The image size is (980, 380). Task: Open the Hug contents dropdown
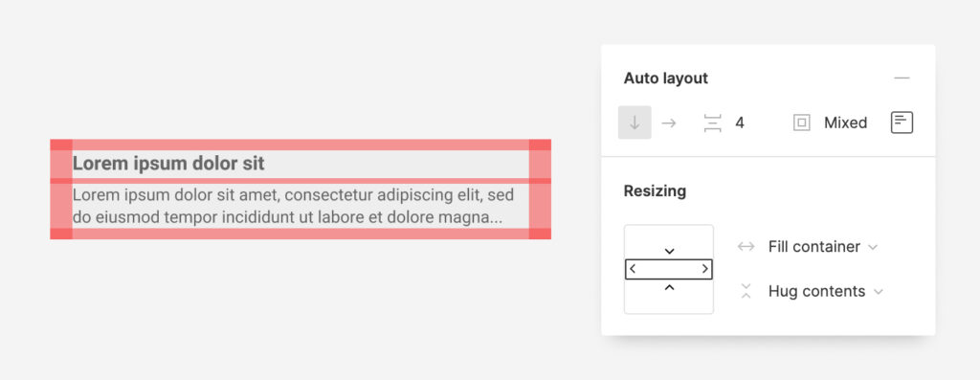(825, 291)
